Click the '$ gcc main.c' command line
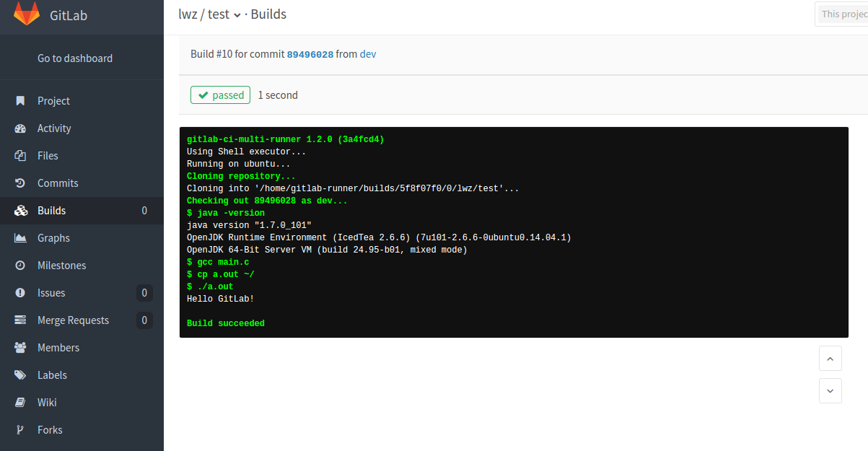The height and width of the screenshot is (451, 868). point(218,263)
